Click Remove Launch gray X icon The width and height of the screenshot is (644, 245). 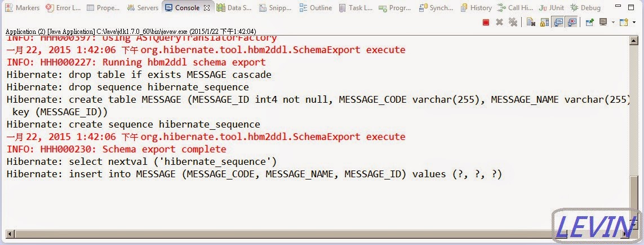point(499,23)
